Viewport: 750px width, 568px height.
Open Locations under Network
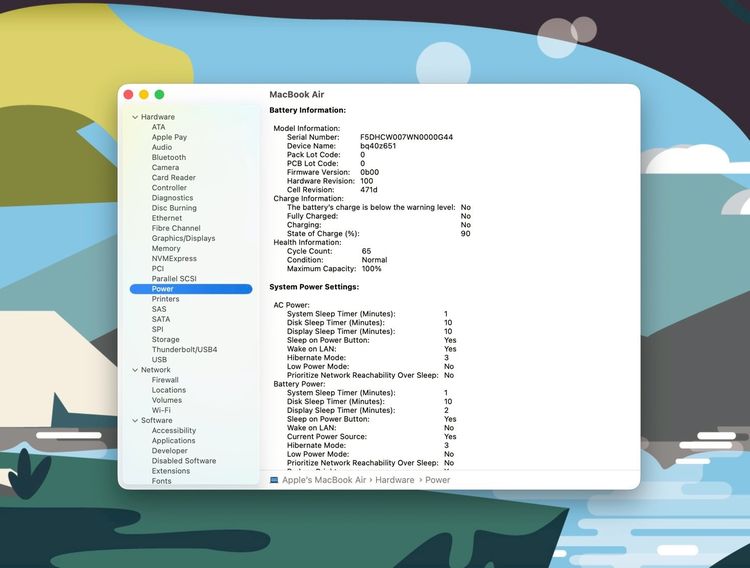click(169, 390)
